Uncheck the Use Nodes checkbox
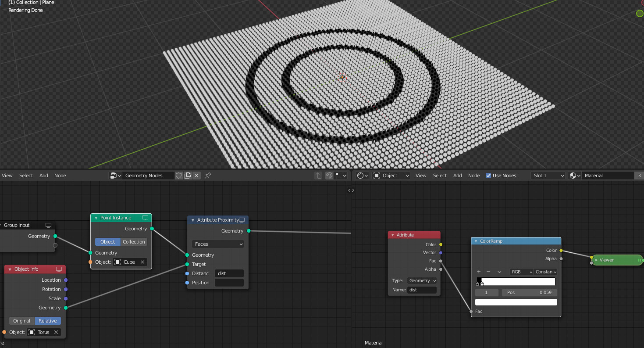 pyautogui.click(x=488, y=175)
